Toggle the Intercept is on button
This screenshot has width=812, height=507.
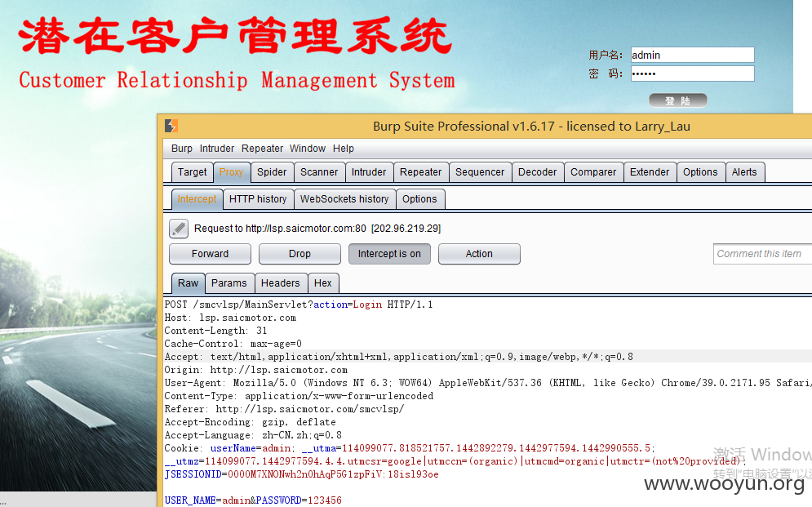(x=389, y=254)
